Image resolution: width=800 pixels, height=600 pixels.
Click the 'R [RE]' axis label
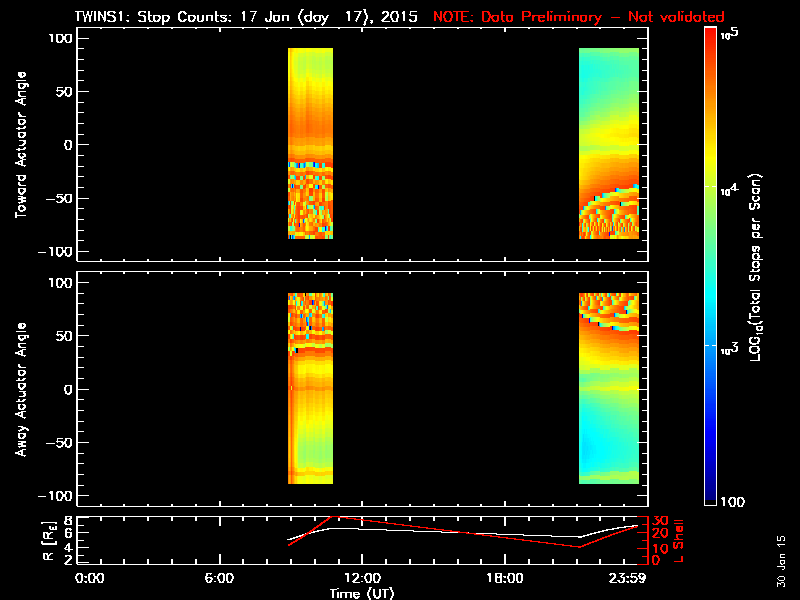48,541
